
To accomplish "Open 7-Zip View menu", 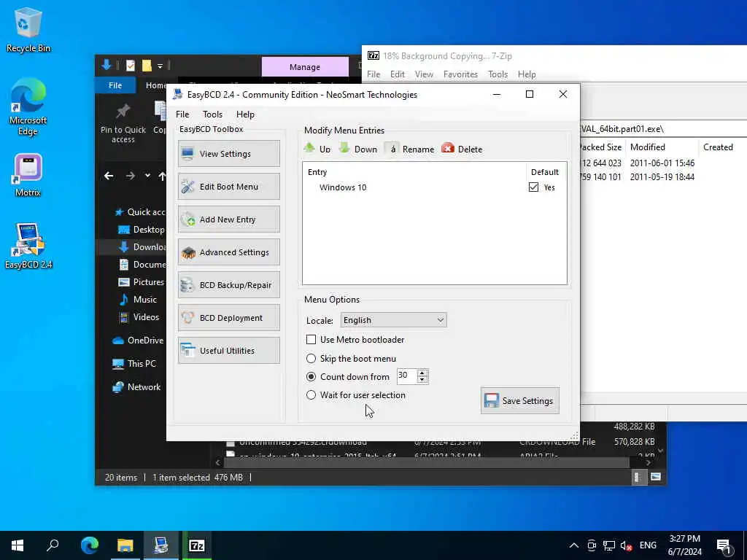I will pos(424,74).
